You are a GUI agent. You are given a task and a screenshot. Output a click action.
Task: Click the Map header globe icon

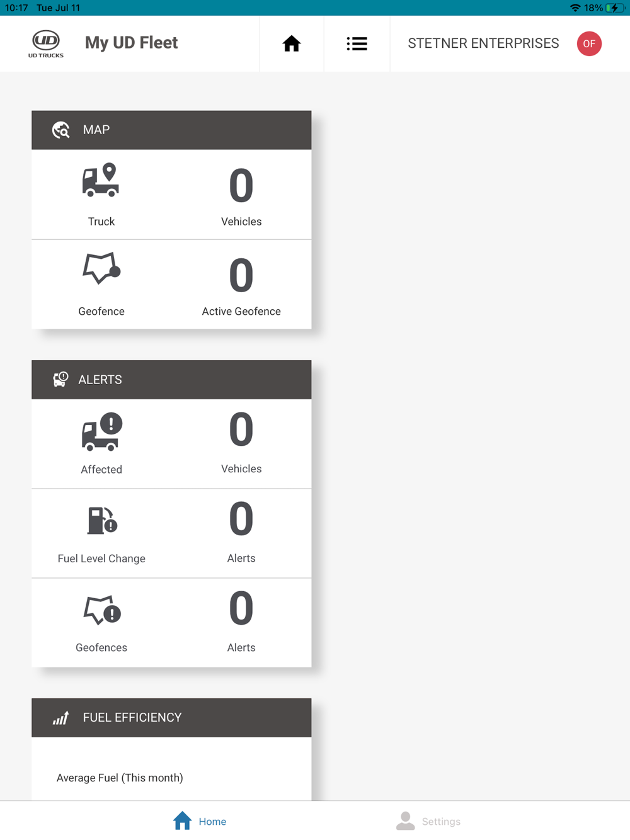[61, 130]
